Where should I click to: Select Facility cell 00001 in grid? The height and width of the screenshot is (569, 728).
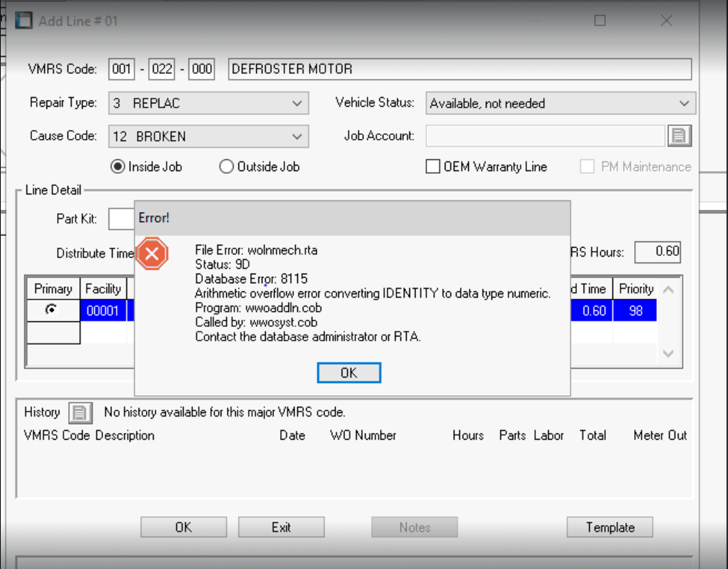[x=103, y=311]
